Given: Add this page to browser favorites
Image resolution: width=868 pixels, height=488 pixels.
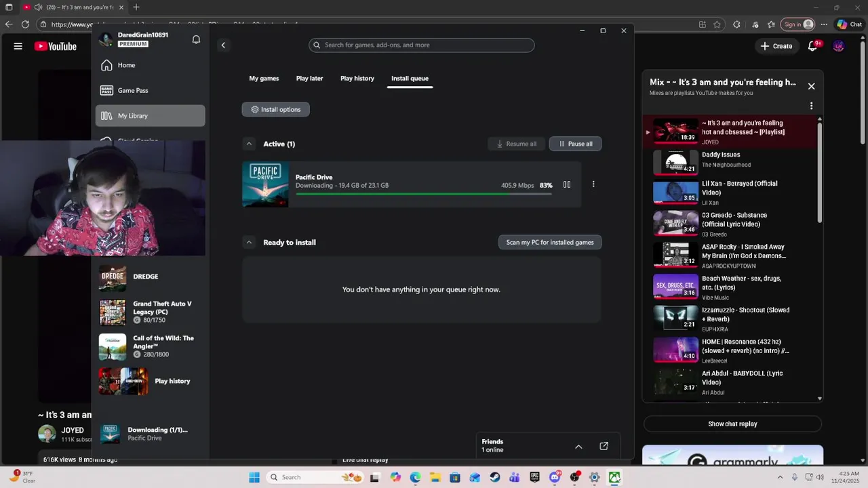Looking at the screenshot, I should click(717, 24).
